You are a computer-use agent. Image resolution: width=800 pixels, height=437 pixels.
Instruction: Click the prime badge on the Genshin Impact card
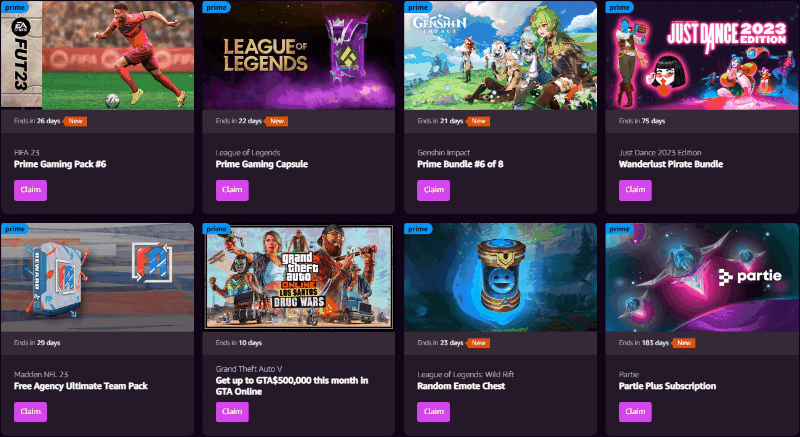pos(418,7)
